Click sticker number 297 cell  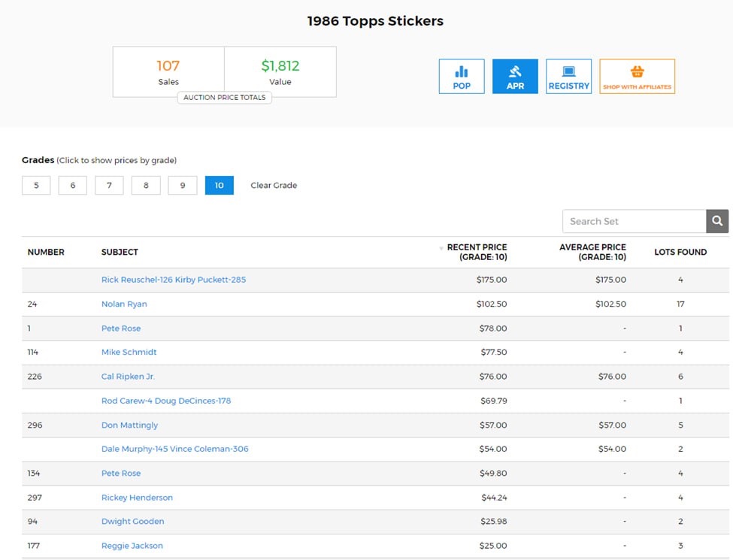point(35,498)
